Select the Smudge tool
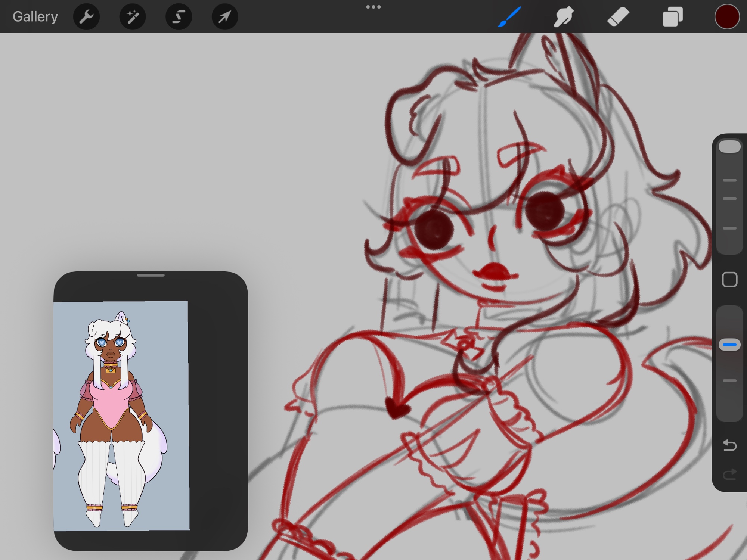This screenshot has width=747, height=560. (563, 17)
